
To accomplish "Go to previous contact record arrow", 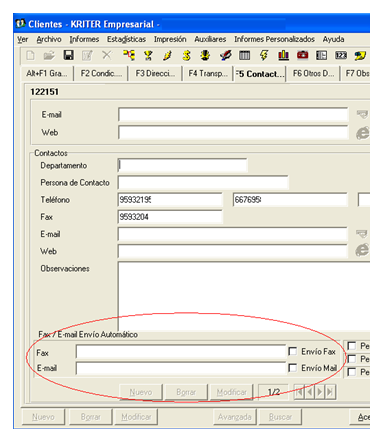I will (310, 392).
